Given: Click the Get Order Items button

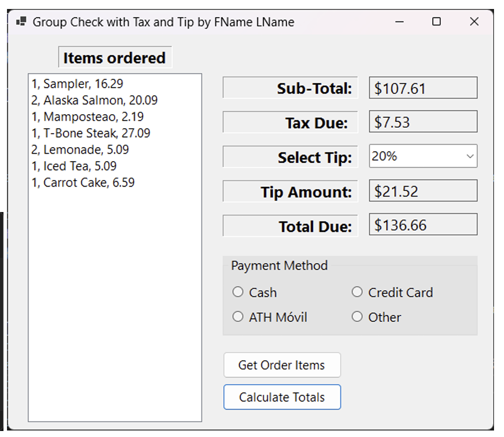Looking at the screenshot, I should tap(282, 365).
